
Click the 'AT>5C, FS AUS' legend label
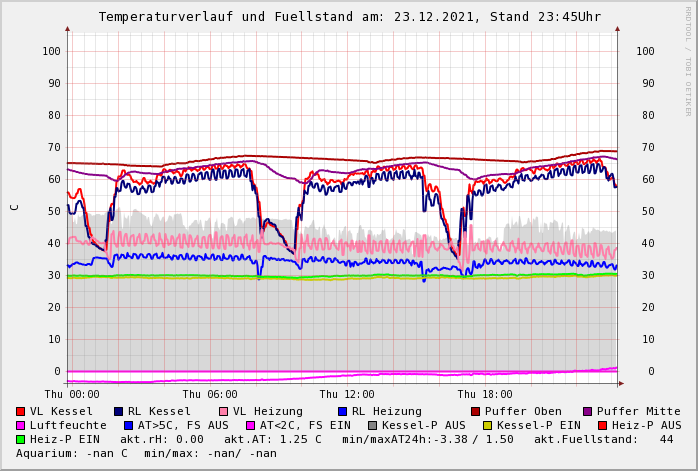coord(183,425)
